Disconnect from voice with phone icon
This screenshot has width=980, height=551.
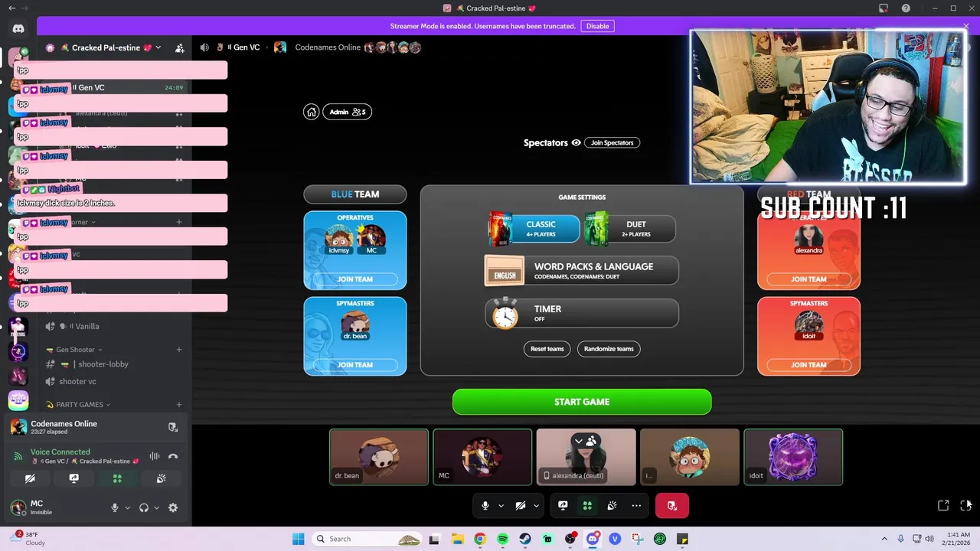click(173, 456)
